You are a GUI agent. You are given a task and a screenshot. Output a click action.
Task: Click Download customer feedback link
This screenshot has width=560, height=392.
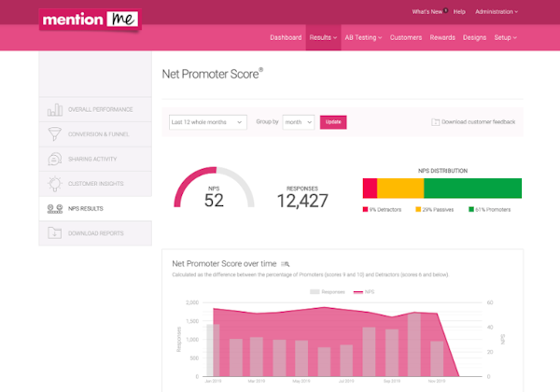point(473,122)
